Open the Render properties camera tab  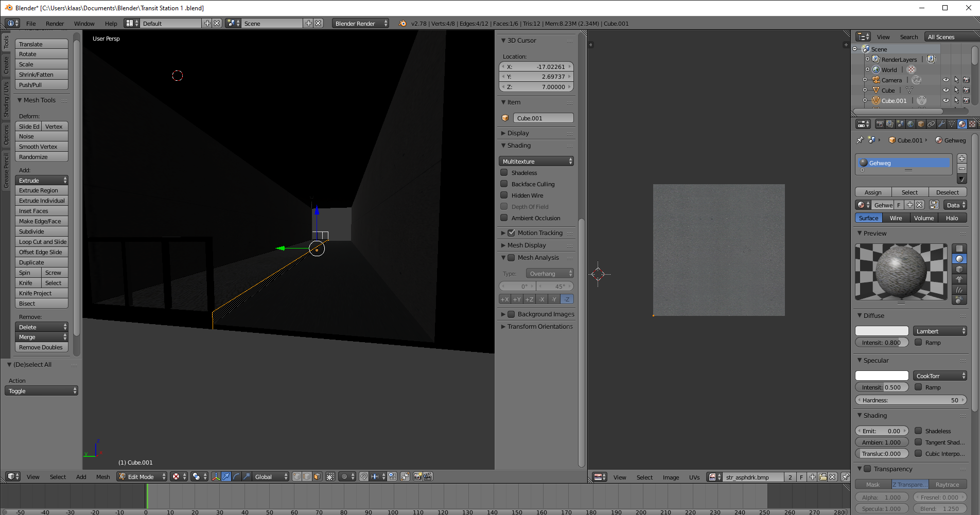(880, 124)
